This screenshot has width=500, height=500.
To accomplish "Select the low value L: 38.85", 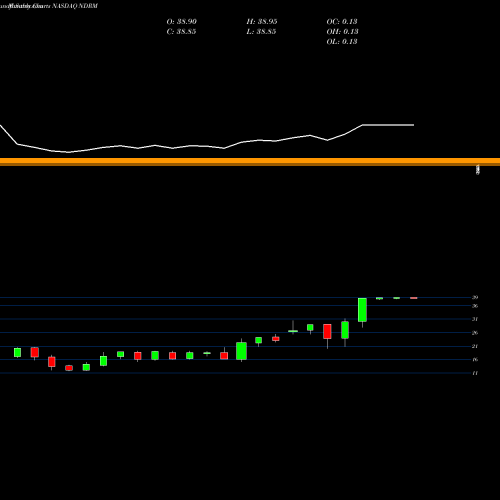I will (x=261, y=32).
